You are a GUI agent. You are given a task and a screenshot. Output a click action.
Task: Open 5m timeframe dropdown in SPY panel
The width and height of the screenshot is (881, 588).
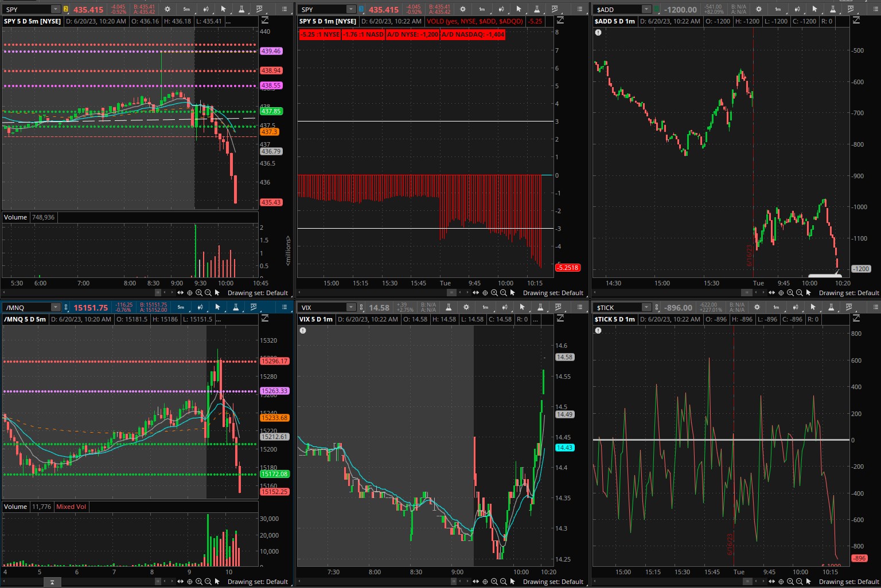pos(186,9)
